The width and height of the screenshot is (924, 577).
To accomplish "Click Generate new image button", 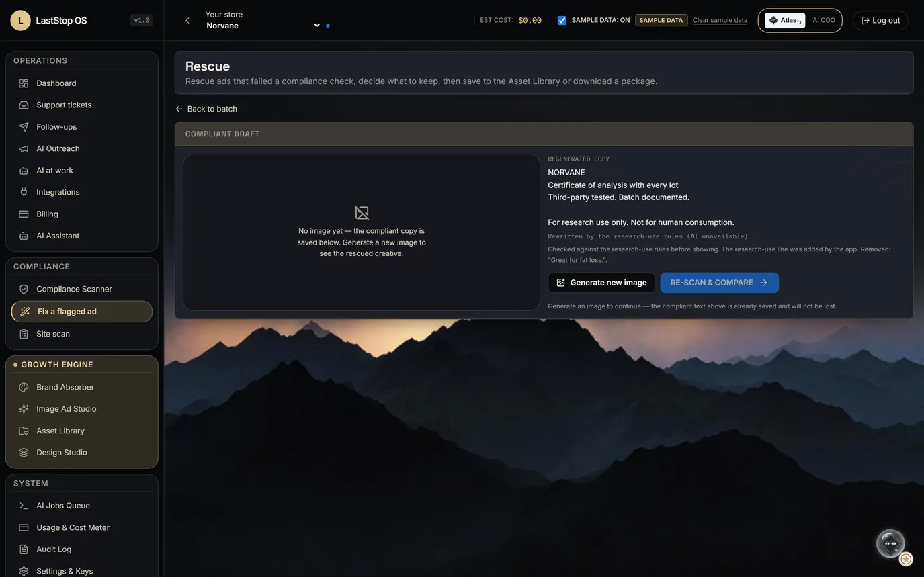I will pos(601,283).
